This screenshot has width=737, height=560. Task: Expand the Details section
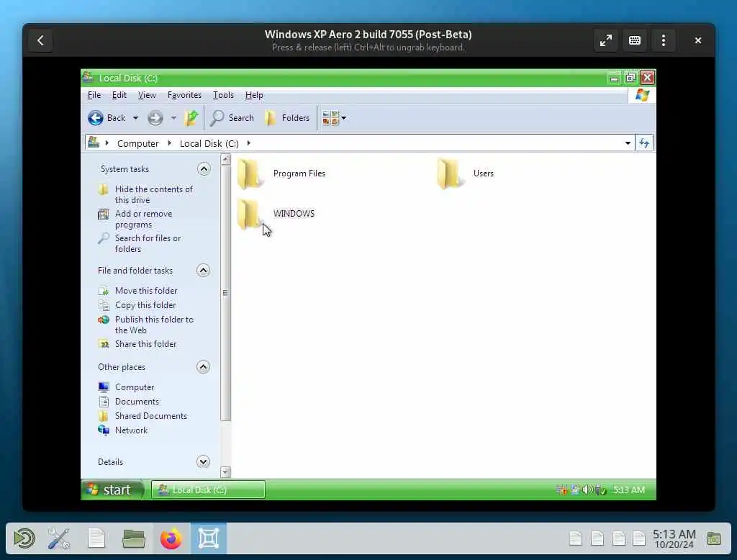click(203, 461)
